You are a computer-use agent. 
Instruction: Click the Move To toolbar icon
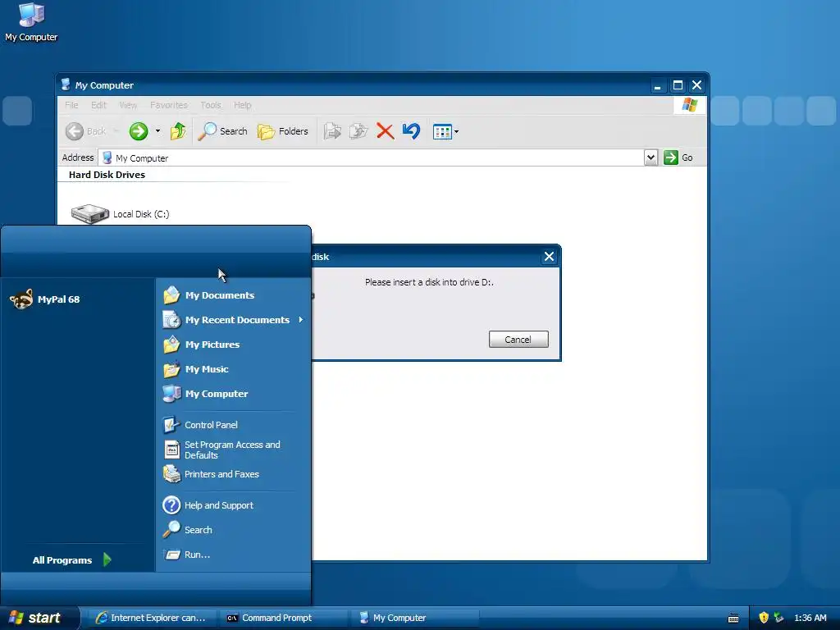tap(332, 131)
